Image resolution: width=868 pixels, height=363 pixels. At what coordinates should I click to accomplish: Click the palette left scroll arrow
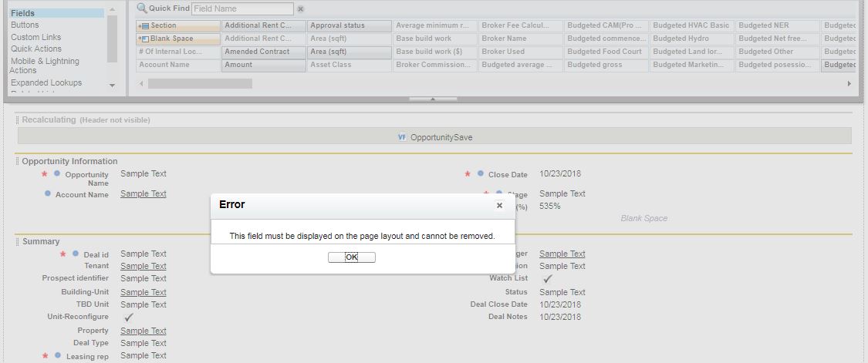coord(141,83)
